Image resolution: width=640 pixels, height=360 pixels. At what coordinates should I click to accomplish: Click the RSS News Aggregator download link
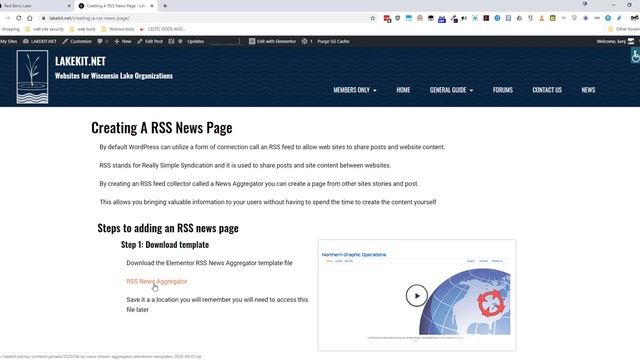(x=157, y=281)
